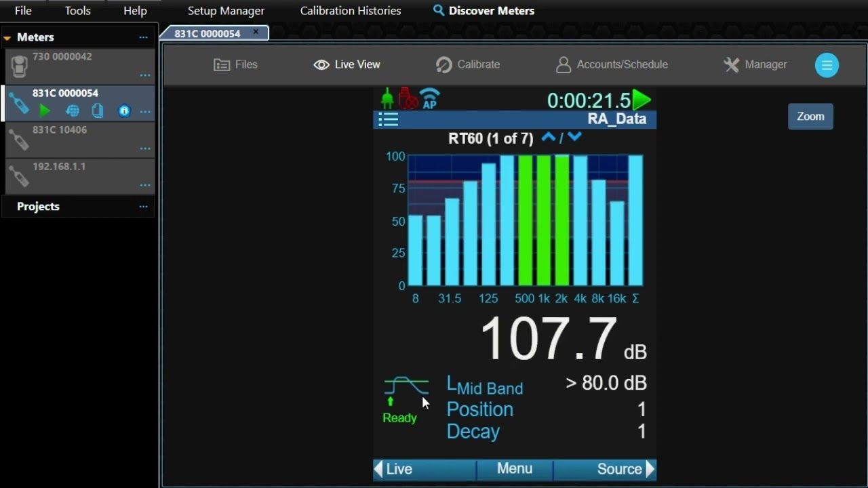Open Calibration Histories
The width and height of the screenshot is (868, 488).
351,11
